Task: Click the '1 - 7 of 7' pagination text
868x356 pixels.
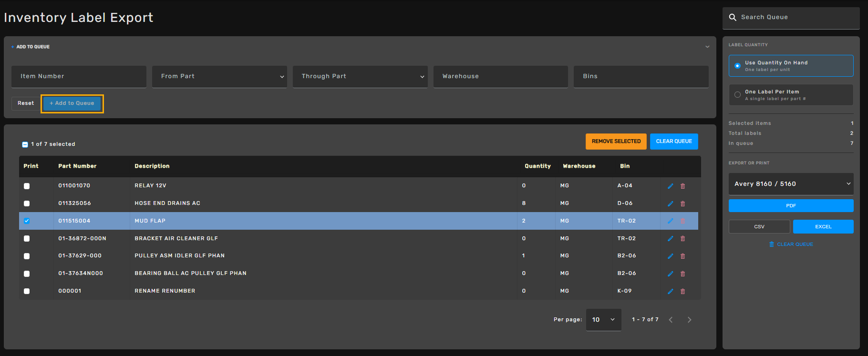Action: (645, 320)
